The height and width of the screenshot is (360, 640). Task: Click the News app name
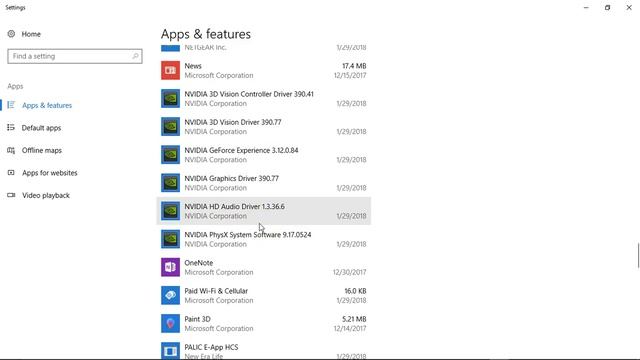pyautogui.click(x=193, y=66)
